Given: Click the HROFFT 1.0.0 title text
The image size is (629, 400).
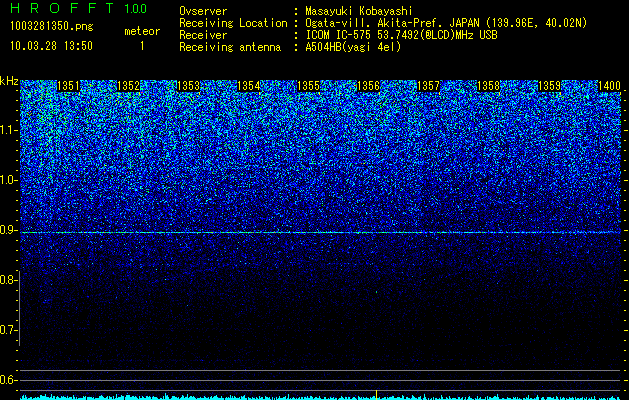Looking at the screenshot, I should [79, 8].
